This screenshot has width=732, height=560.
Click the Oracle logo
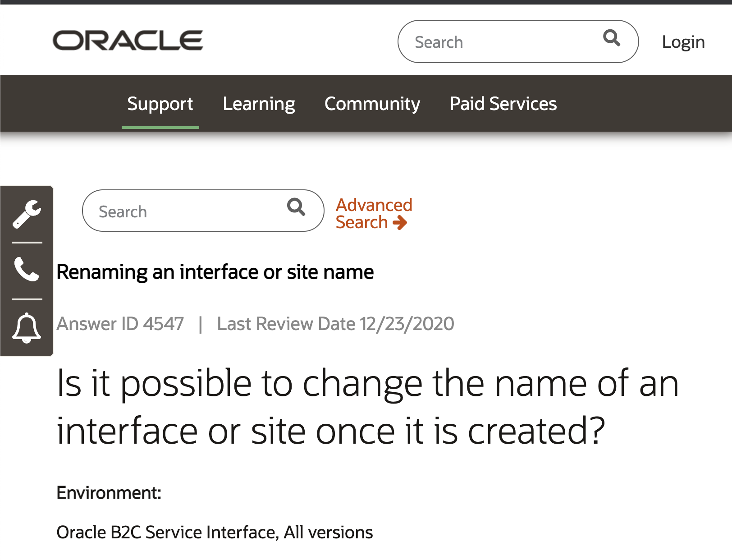(128, 41)
